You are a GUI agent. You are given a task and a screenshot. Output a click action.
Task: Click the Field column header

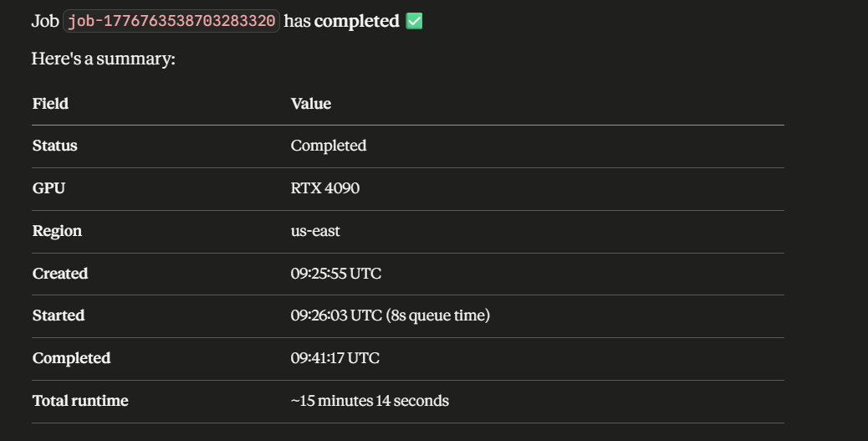tap(50, 104)
